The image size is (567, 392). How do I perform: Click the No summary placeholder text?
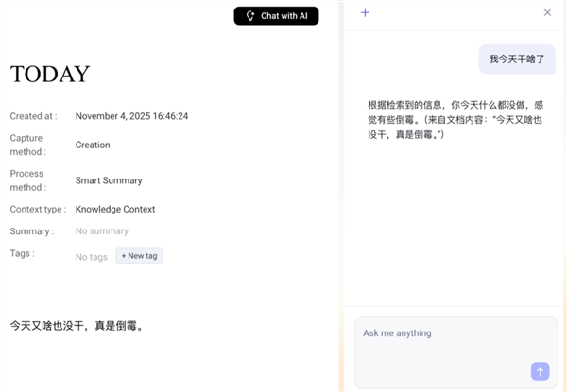coord(102,231)
